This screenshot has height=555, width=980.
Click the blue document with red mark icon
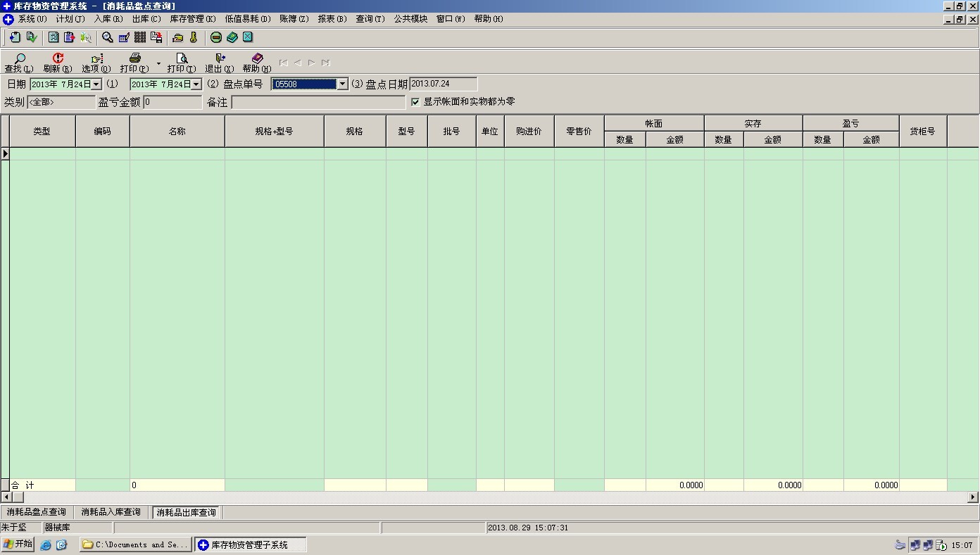pos(69,37)
